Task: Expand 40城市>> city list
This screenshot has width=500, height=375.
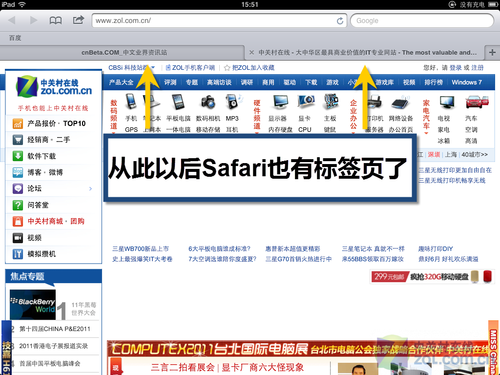Action: [474, 155]
